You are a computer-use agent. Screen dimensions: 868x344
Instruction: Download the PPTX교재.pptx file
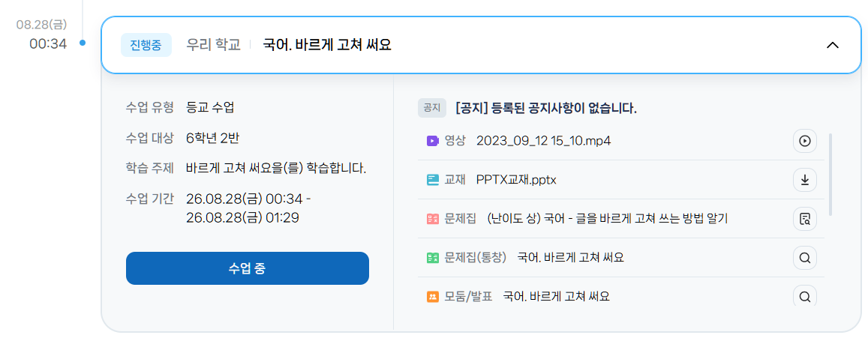[x=804, y=180]
